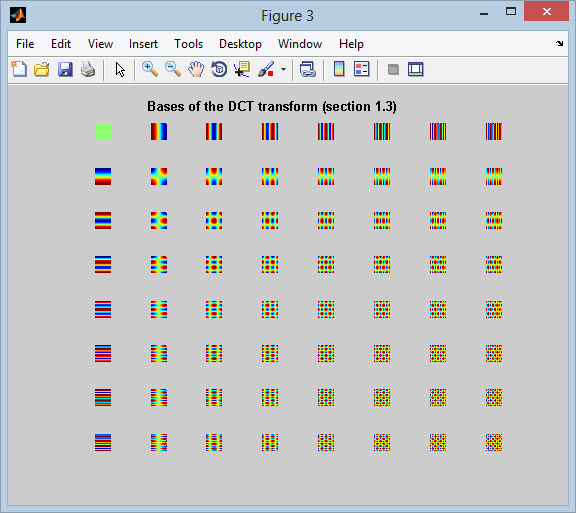Toggle the Edit Plot arrow pointer
The image size is (576, 513).
[120, 69]
